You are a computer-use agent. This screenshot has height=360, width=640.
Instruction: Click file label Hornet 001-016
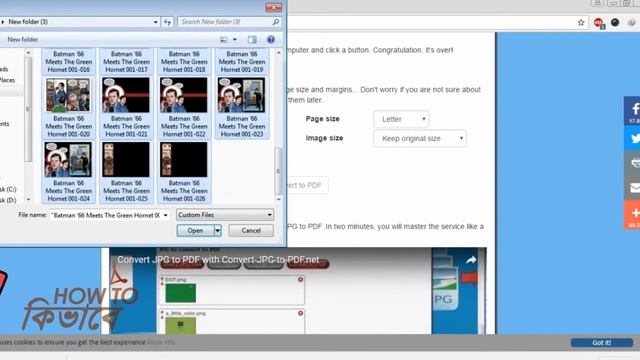tap(68, 62)
